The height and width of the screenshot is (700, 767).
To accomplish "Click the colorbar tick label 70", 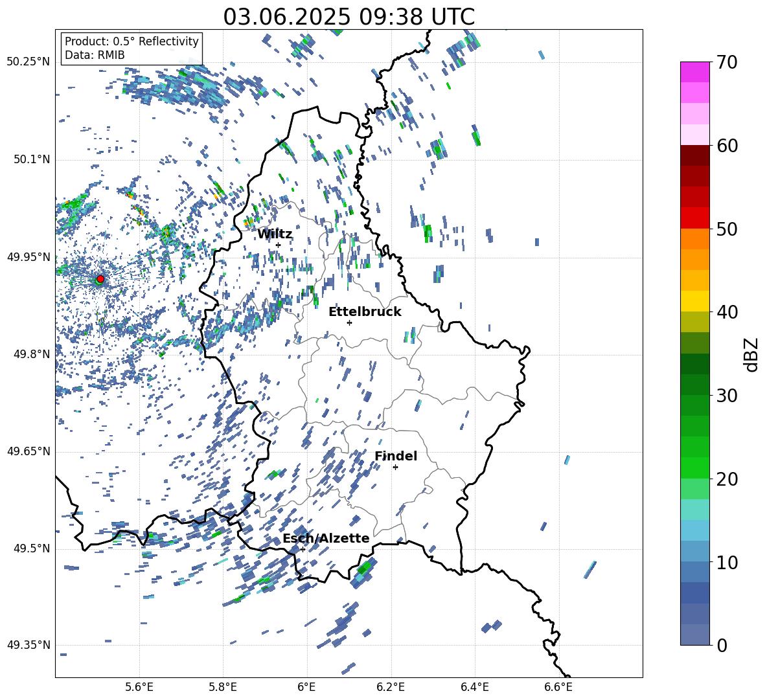I will point(727,63).
